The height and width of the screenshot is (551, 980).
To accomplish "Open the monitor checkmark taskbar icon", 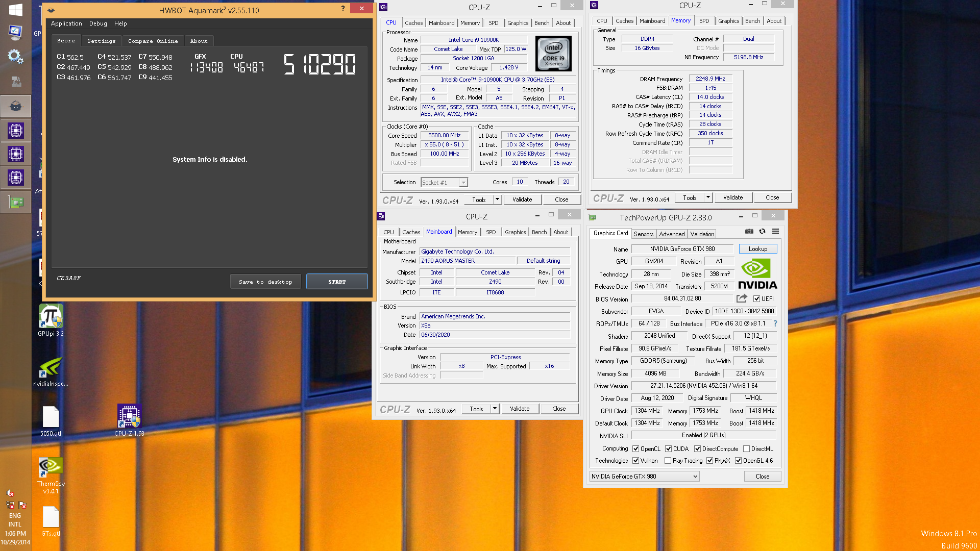I will coord(15,33).
